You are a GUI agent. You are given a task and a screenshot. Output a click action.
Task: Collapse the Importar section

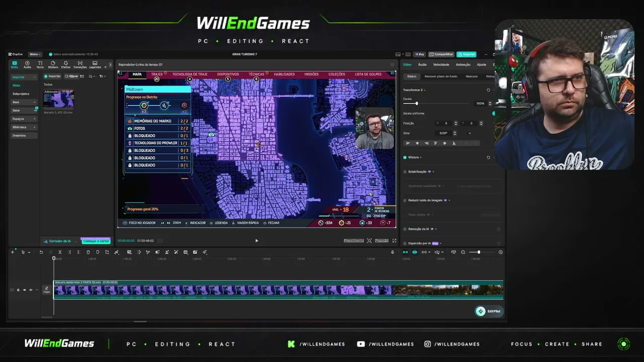(x=24, y=77)
